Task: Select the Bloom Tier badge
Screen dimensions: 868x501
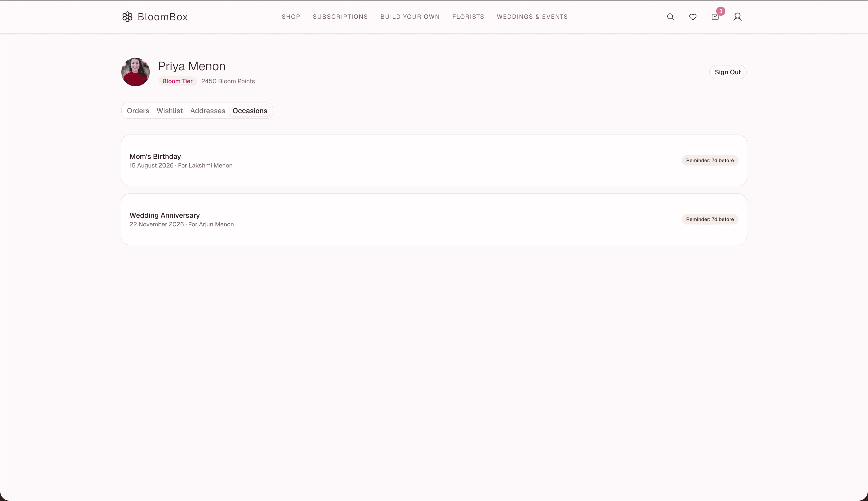Action: (177, 81)
